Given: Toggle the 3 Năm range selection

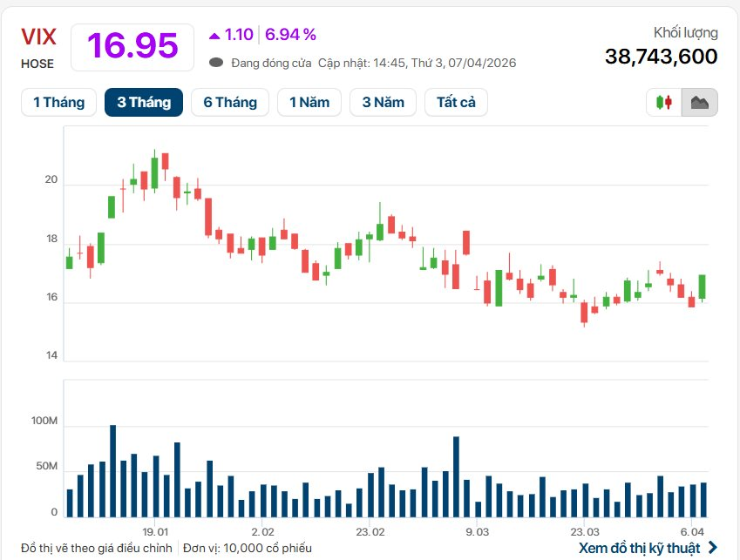Looking at the screenshot, I should coord(383,101).
